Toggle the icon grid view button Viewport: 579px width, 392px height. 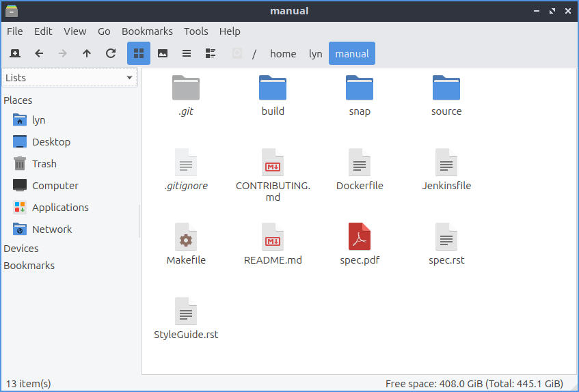(139, 53)
